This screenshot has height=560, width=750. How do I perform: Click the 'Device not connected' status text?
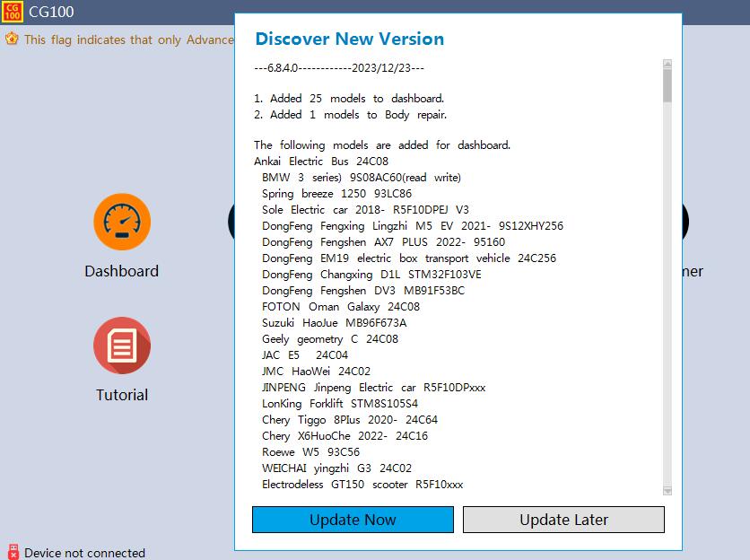[x=84, y=553]
